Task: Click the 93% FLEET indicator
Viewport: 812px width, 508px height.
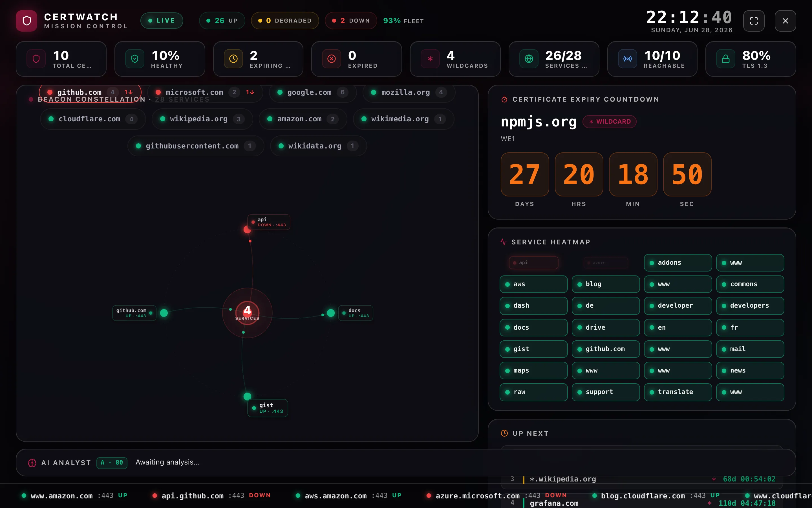Action: coord(404,21)
